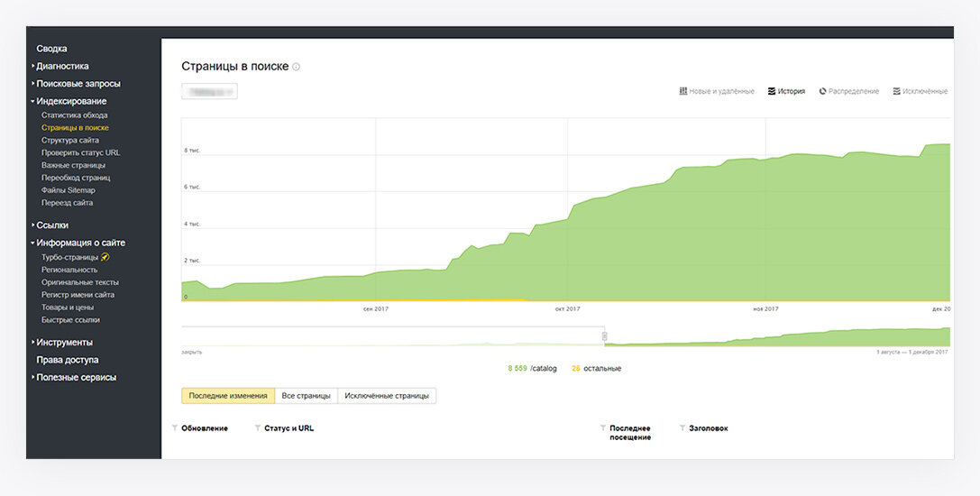Click the 8 тыс. axis value
Viewport: 980px width, 496px height.
(x=192, y=151)
